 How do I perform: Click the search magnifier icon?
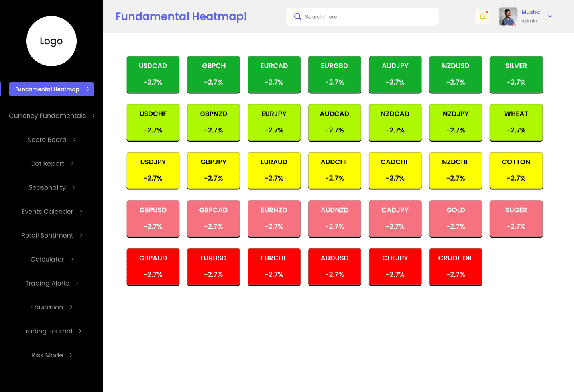[297, 16]
